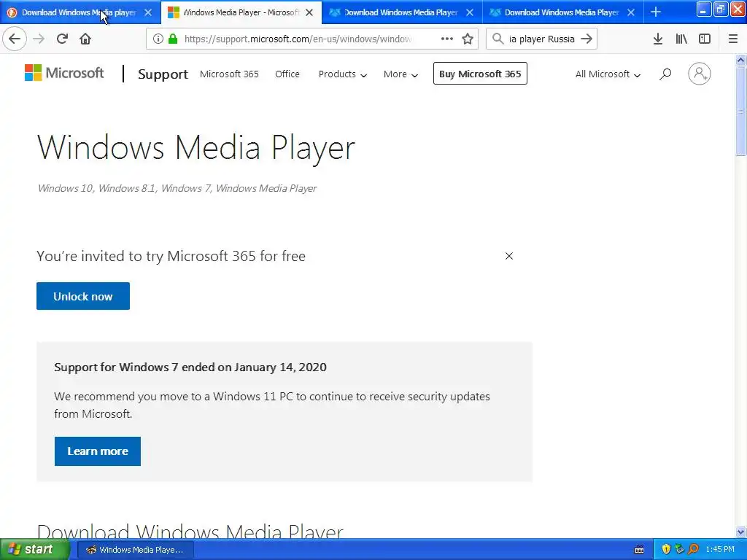
Task: Open the Firefox hamburger menu
Action: click(733, 39)
